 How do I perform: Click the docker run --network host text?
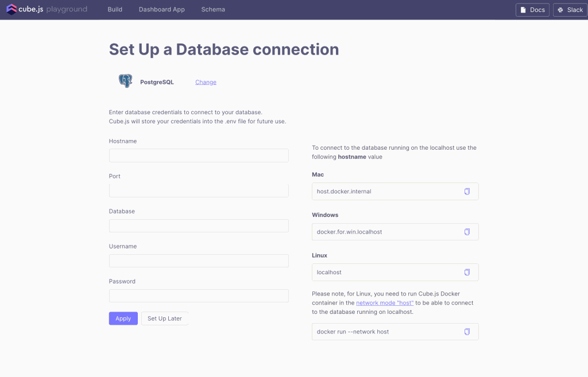coord(353,332)
